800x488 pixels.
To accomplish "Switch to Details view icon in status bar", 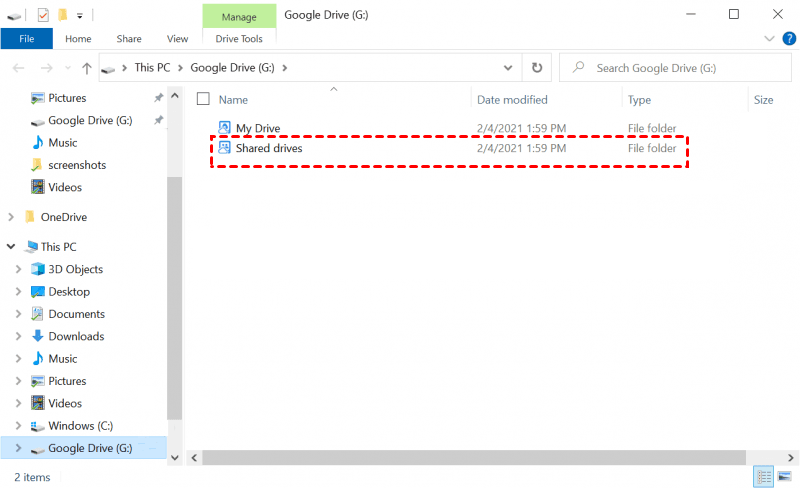I will click(x=764, y=477).
